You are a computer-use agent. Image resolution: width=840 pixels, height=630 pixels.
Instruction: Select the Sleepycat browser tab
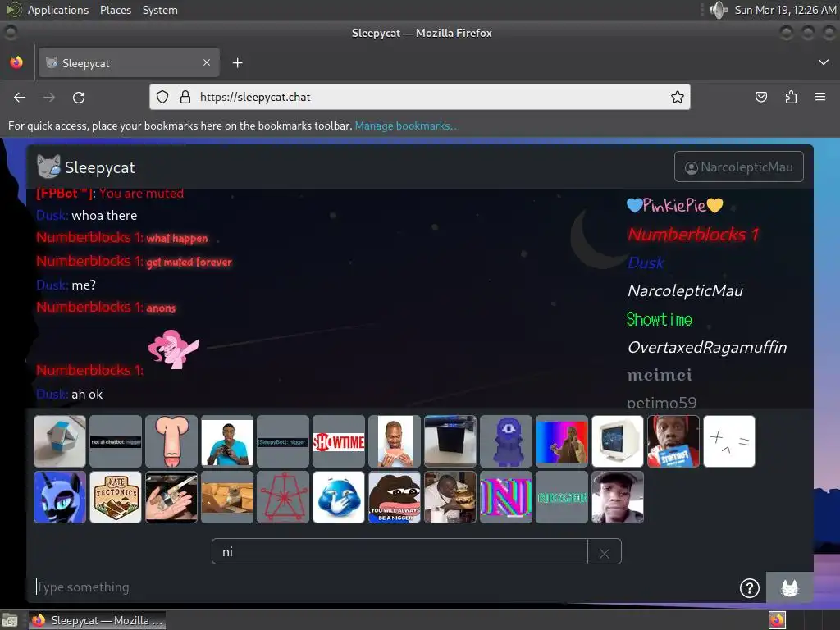click(129, 62)
